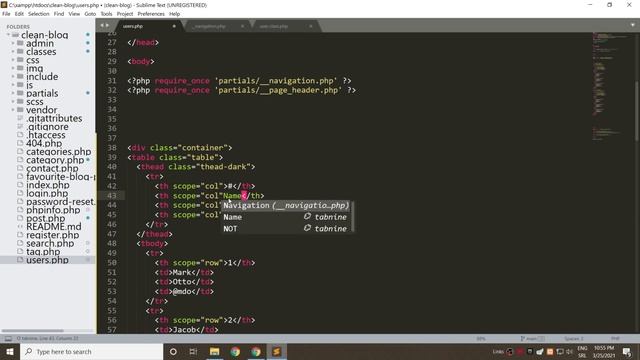Switch to the _navigation.php tab
640x360 pixels.
click(210, 26)
